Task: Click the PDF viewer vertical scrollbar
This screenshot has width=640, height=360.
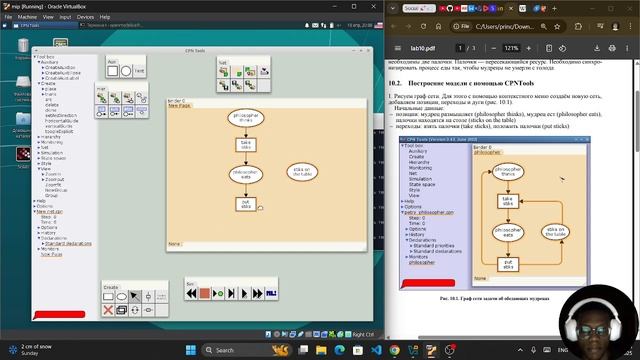Action: point(637,122)
